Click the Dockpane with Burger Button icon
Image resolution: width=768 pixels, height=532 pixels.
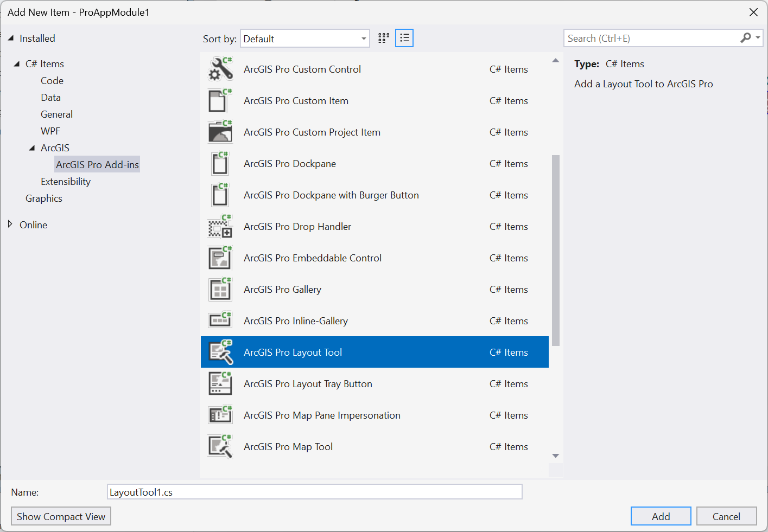(x=220, y=195)
